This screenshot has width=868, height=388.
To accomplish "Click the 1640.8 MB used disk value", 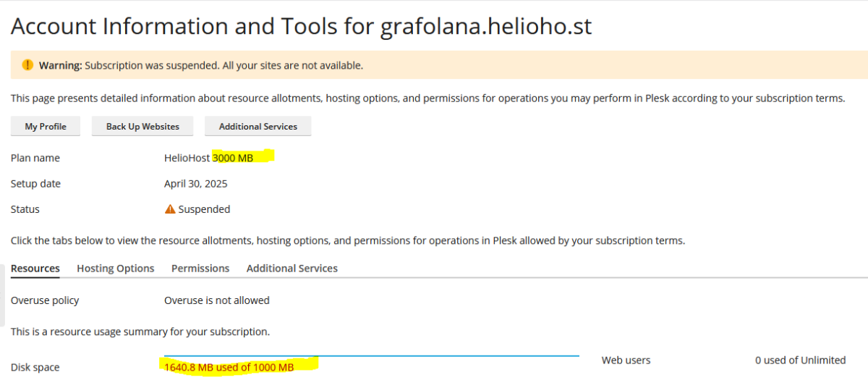I will tap(229, 367).
